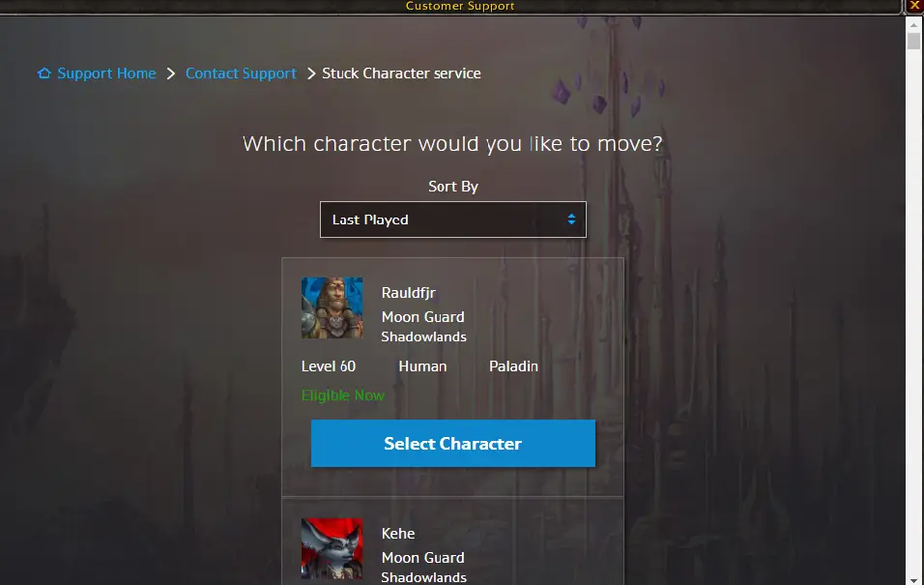Screen dimensions: 924x585
Task: Close the Customer Support window
Action: tap(914, 5)
